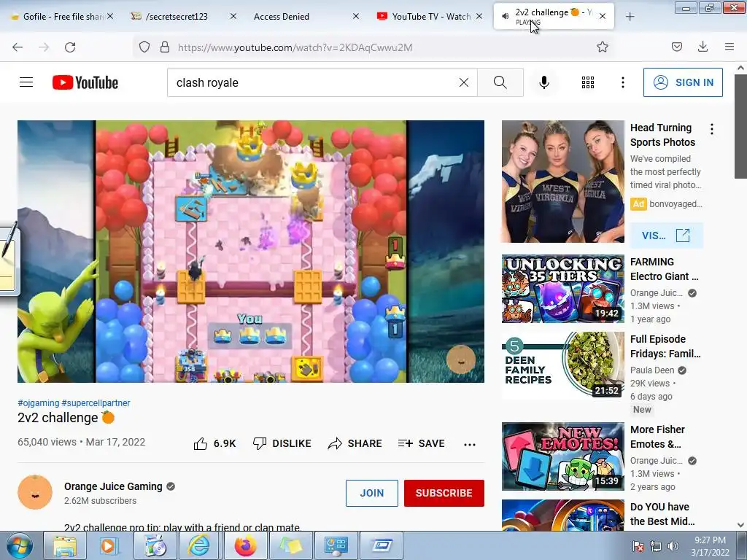Image resolution: width=747 pixels, height=560 pixels.
Task: Mute the tab via speaker icon
Action: point(505,16)
